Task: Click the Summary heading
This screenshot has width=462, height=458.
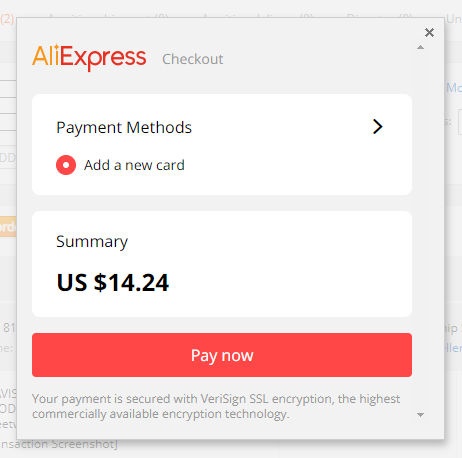Action: pyautogui.click(x=92, y=242)
